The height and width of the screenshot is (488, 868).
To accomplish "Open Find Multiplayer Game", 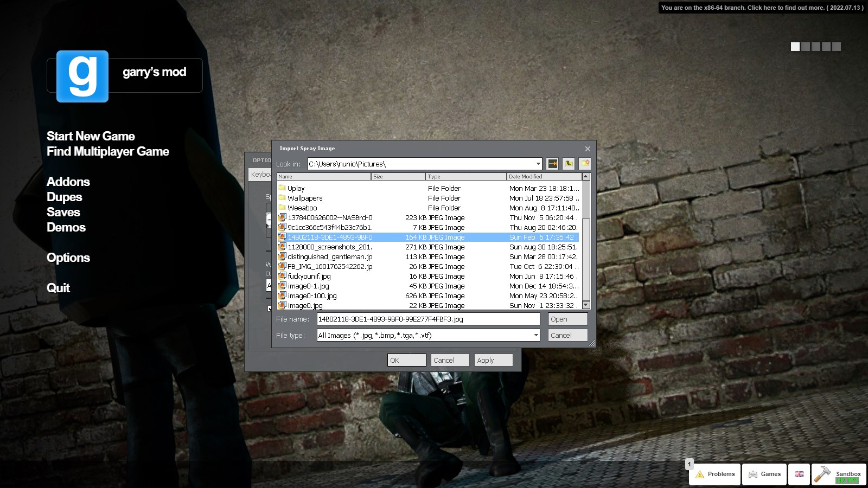I will (108, 151).
